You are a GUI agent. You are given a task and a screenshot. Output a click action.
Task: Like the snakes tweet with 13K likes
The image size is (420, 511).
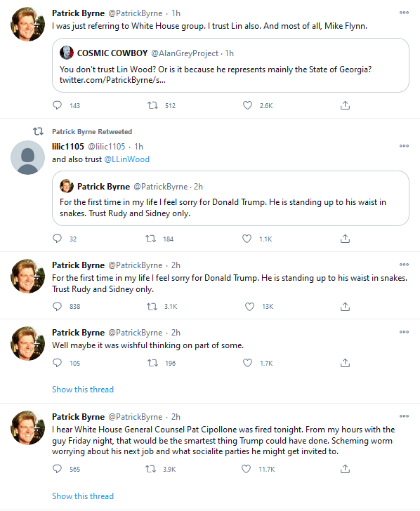pyautogui.click(x=249, y=306)
